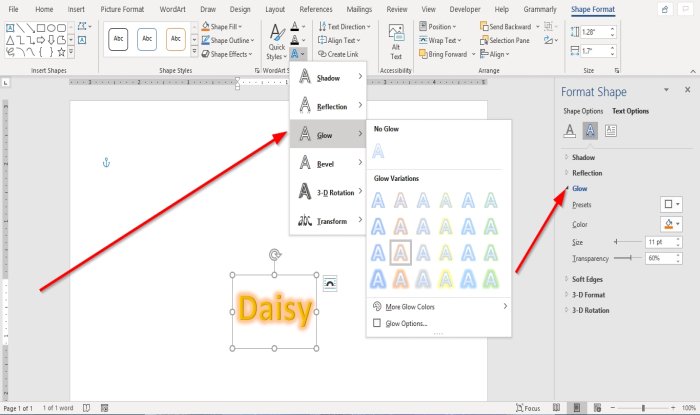Toggle the Glow Options checkbox item

pos(400,323)
